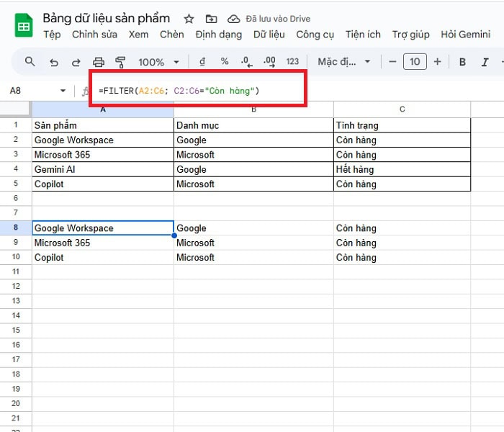
Task: Click the Đã lưu vào Drive status
Action: point(278,19)
